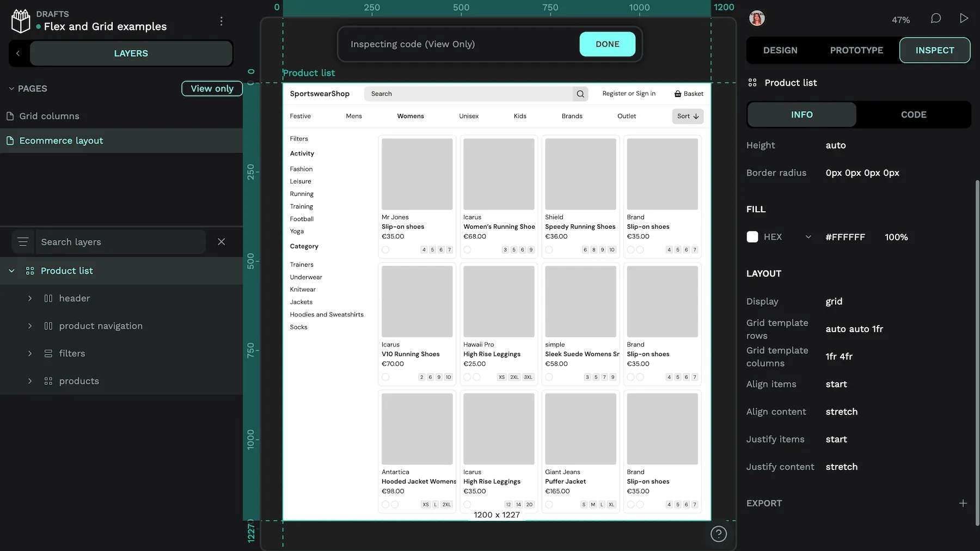Click the filter icon beside layer search

tap(23, 241)
